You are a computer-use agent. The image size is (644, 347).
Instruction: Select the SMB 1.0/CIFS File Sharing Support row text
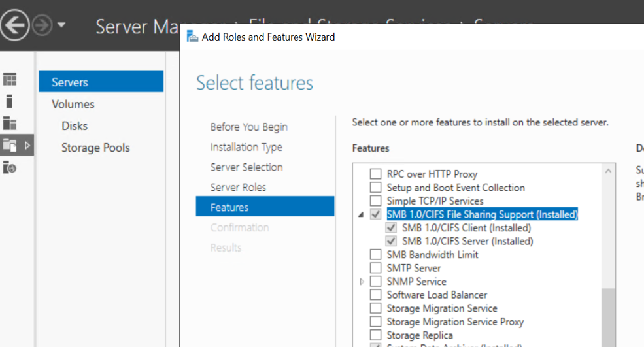click(482, 214)
